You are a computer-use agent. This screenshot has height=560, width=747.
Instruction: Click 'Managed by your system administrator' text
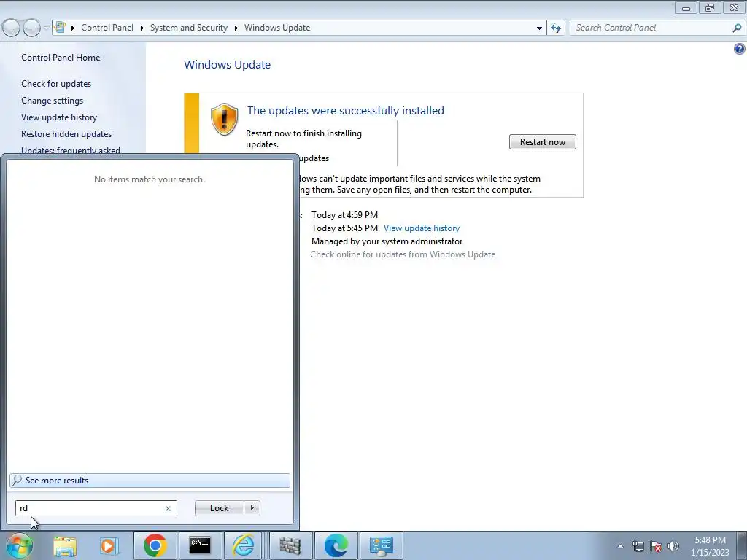point(387,241)
